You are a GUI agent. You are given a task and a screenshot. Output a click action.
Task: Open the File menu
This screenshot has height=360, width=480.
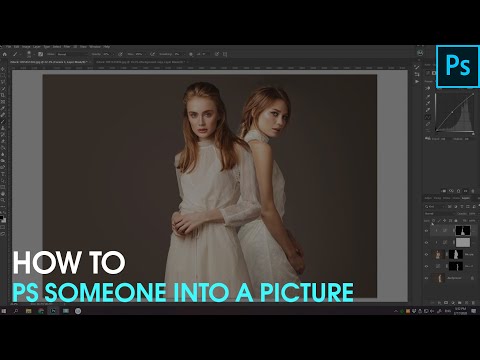(x=9, y=47)
